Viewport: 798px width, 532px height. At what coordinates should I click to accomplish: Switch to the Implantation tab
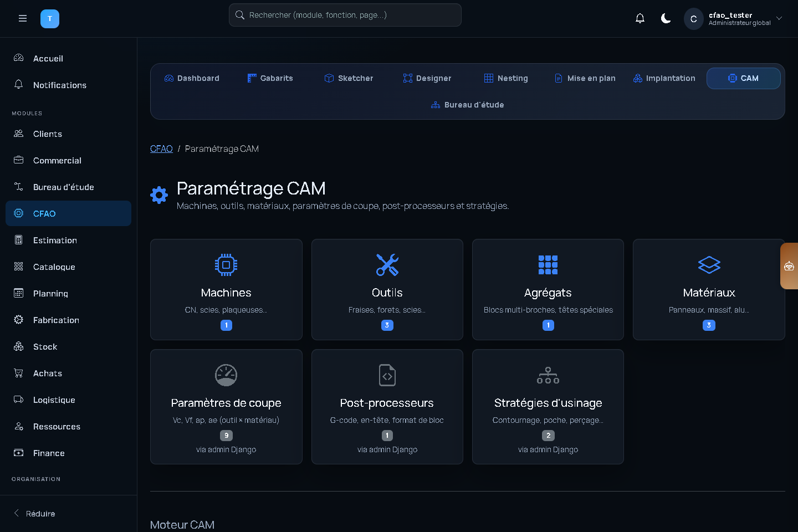pyautogui.click(x=664, y=78)
